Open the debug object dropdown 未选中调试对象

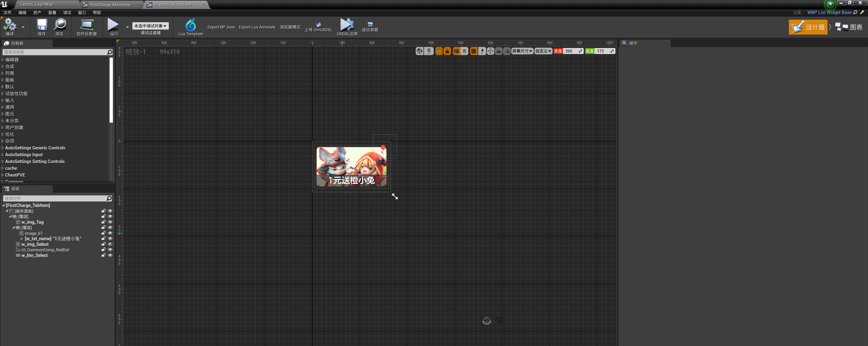(x=151, y=26)
